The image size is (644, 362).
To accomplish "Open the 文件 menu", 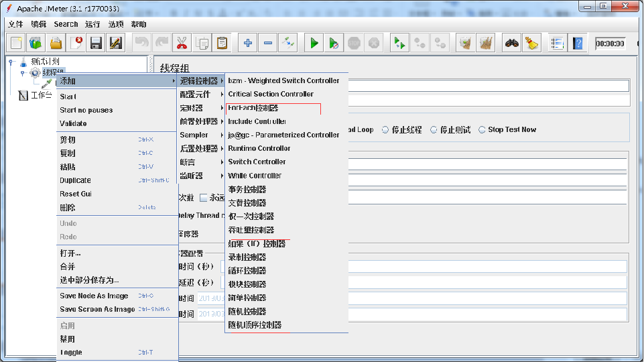I will tap(15, 24).
